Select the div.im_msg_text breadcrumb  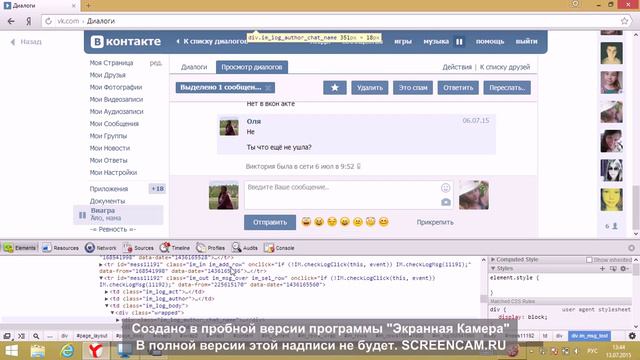point(589,336)
